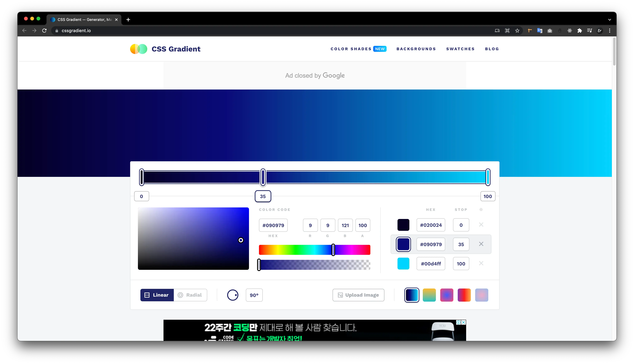Click the add color stop plus icon
The image size is (634, 364).
(481, 209)
